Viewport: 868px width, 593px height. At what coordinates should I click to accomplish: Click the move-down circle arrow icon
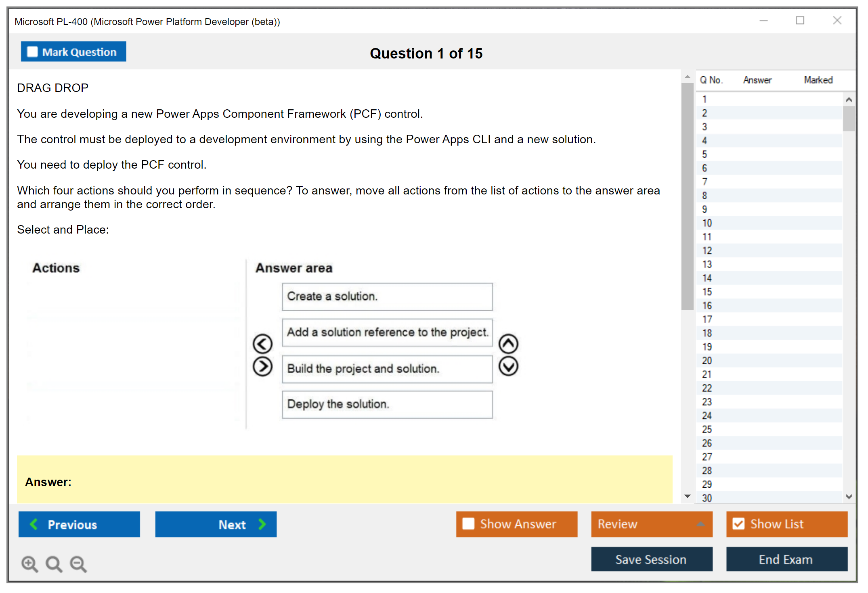point(508,367)
